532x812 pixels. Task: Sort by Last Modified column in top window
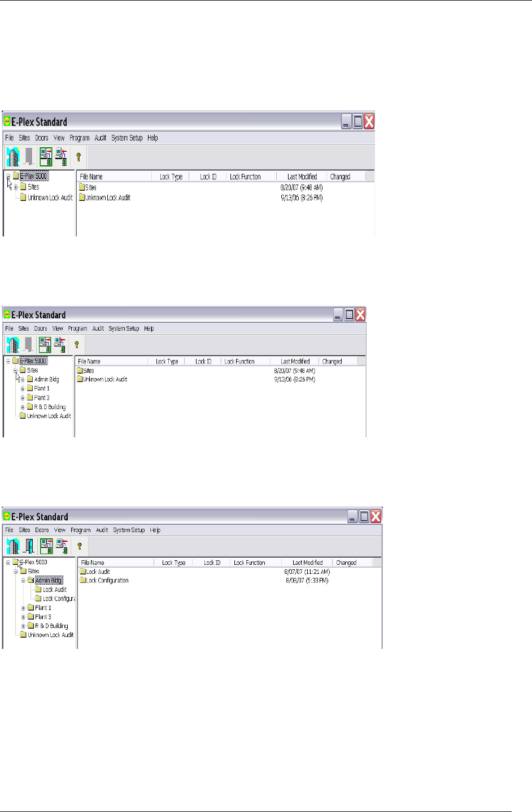[x=302, y=177]
